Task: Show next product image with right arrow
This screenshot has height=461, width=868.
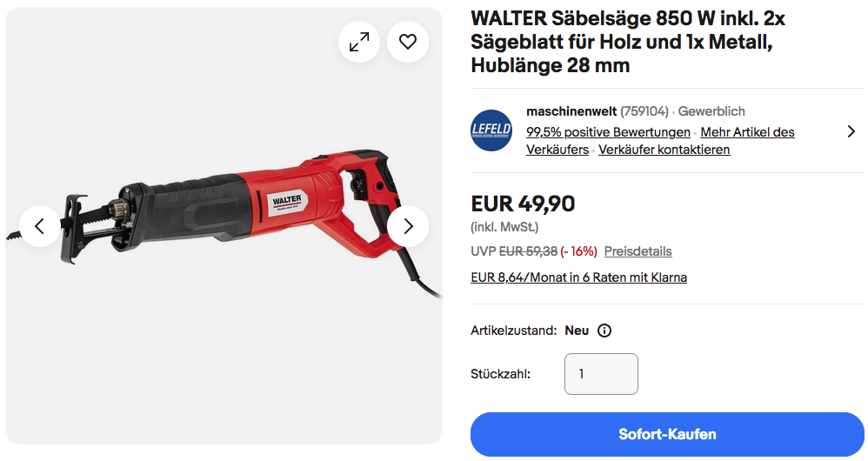Action: pyautogui.click(x=408, y=226)
